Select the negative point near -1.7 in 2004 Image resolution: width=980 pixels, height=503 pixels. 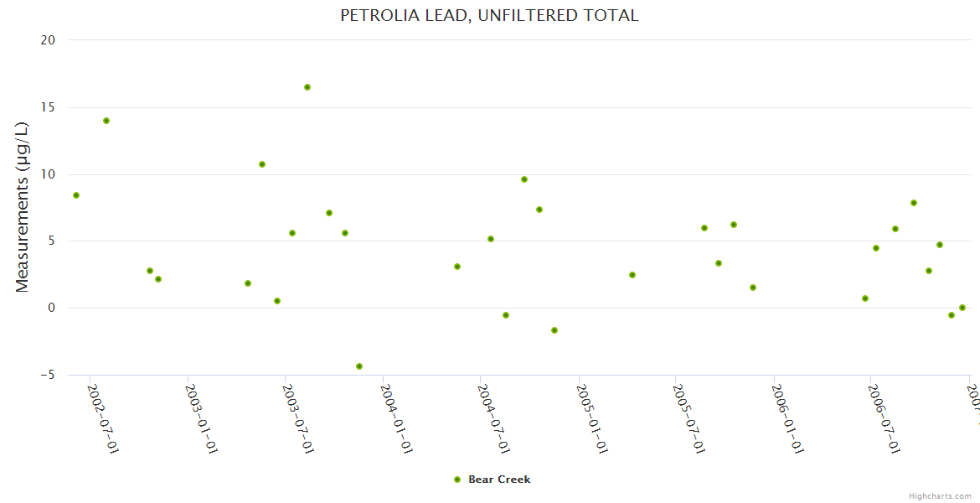coord(554,330)
